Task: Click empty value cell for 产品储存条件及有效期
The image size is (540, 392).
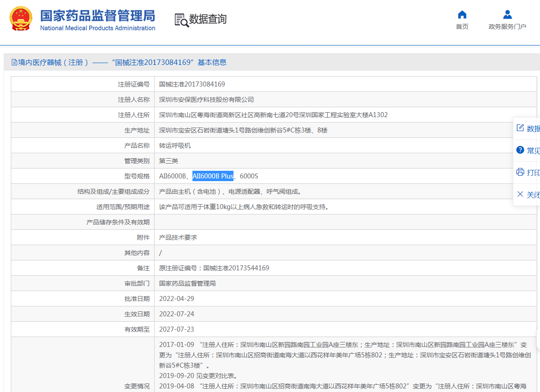Action: click(346, 222)
